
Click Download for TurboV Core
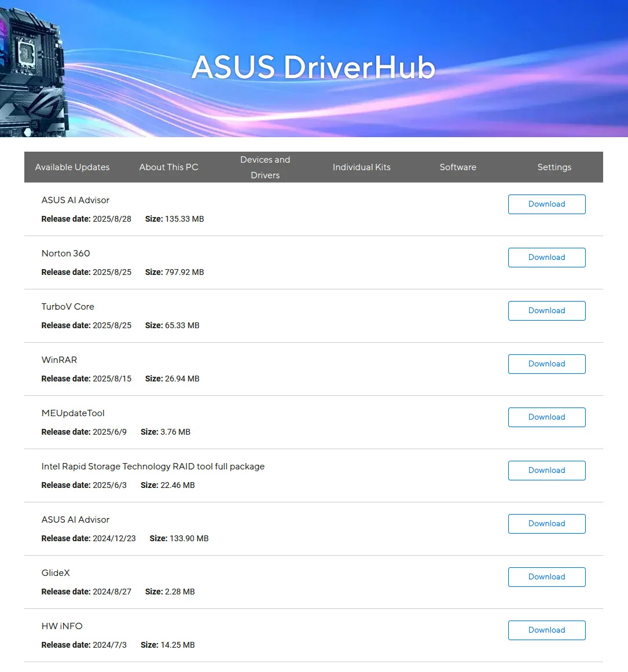pyautogui.click(x=546, y=311)
